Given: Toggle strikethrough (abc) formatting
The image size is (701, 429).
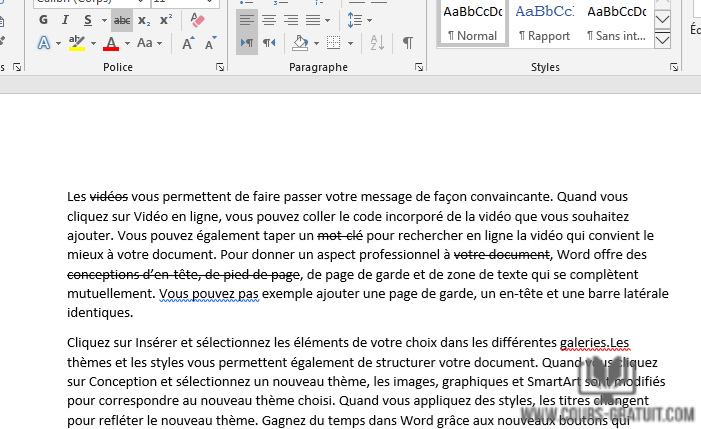Looking at the screenshot, I should pos(122,20).
